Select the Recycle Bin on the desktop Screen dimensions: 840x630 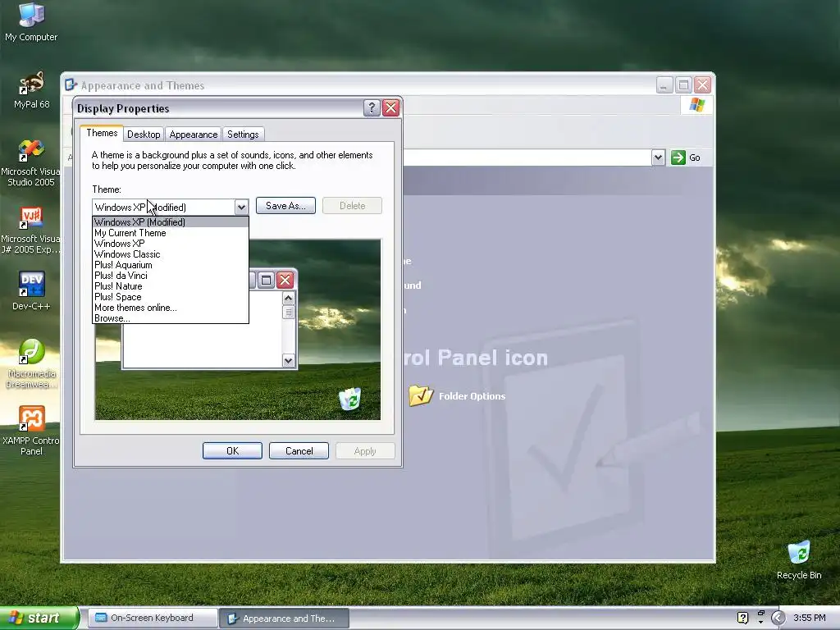799,559
